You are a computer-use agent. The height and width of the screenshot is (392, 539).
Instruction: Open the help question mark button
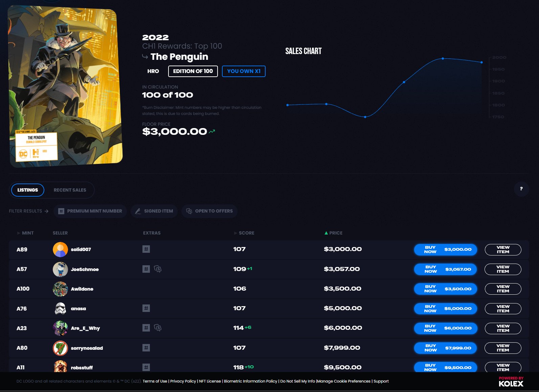pyautogui.click(x=521, y=189)
